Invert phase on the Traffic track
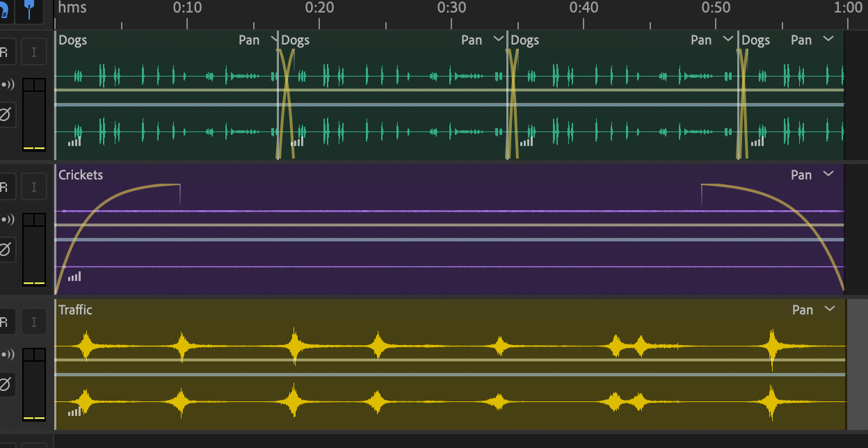This screenshot has width=868, height=448. coord(6,384)
